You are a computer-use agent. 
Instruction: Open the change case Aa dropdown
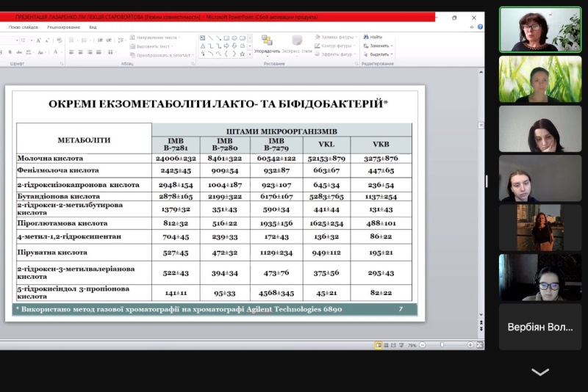coord(41,52)
